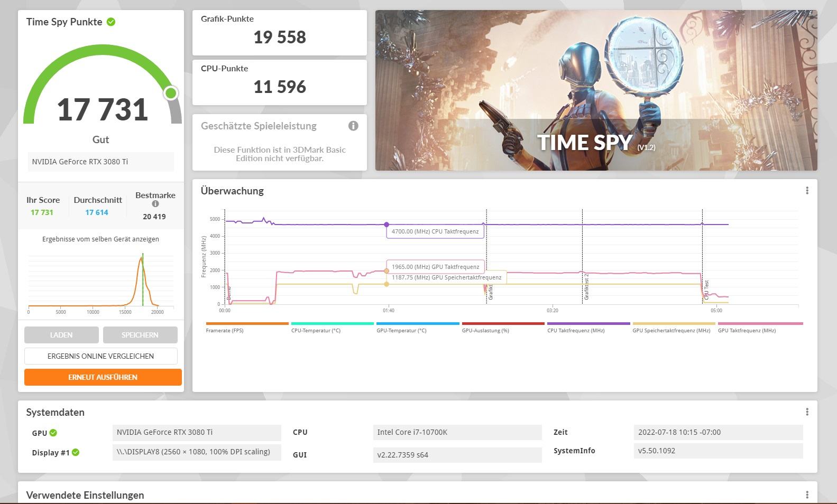
Task: Click Ihr Score value 17 731
Action: tap(42, 212)
